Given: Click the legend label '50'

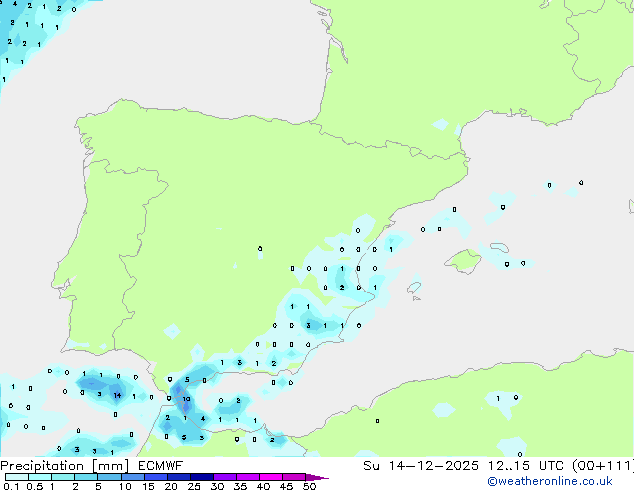Looking at the screenshot, I should tap(310, 486).
